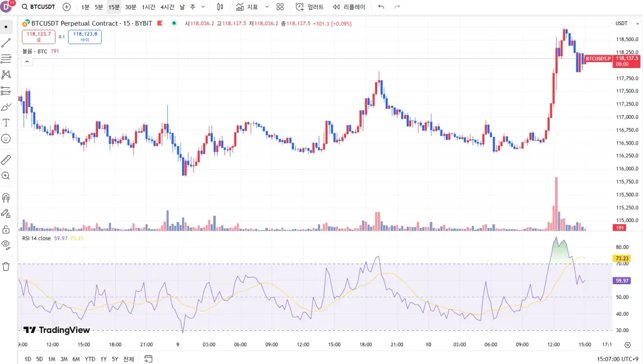Open the 지표 indicators dialog
Image resolution: width=643 pixels, height=364 pixels.
tap(248, 7)
